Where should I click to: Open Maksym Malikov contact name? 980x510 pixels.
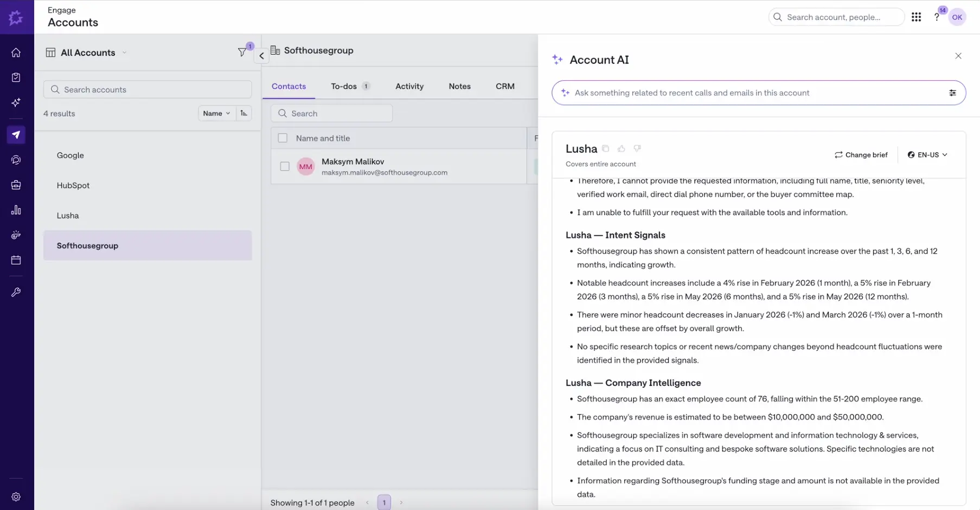(x=353, y=162)
